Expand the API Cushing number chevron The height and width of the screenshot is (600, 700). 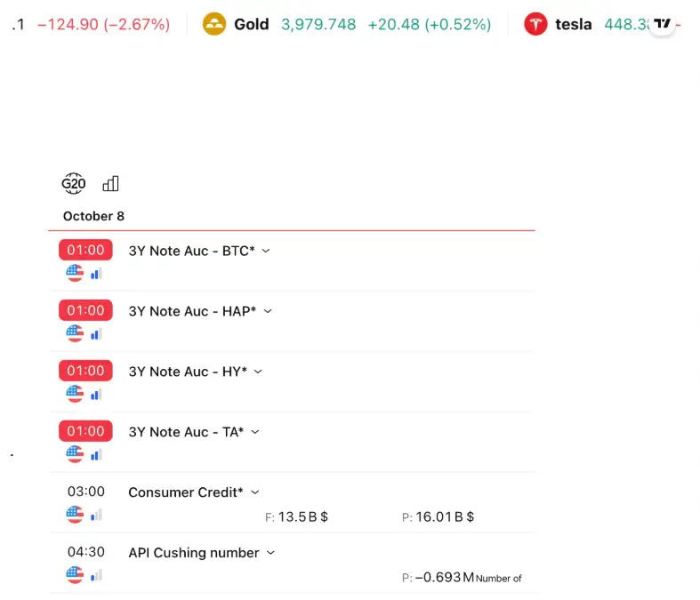pyautogui.click(x=271, y=553)
